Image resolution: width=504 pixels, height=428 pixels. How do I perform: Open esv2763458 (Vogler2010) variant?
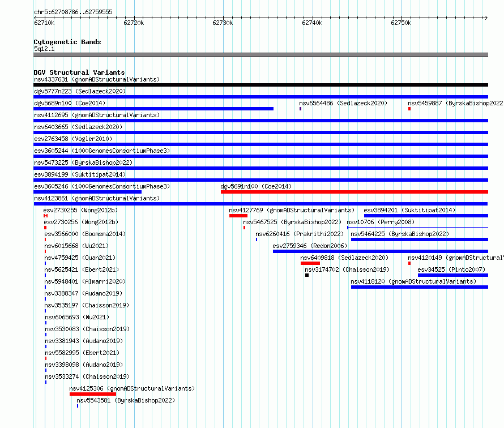[x=73, y=139]
